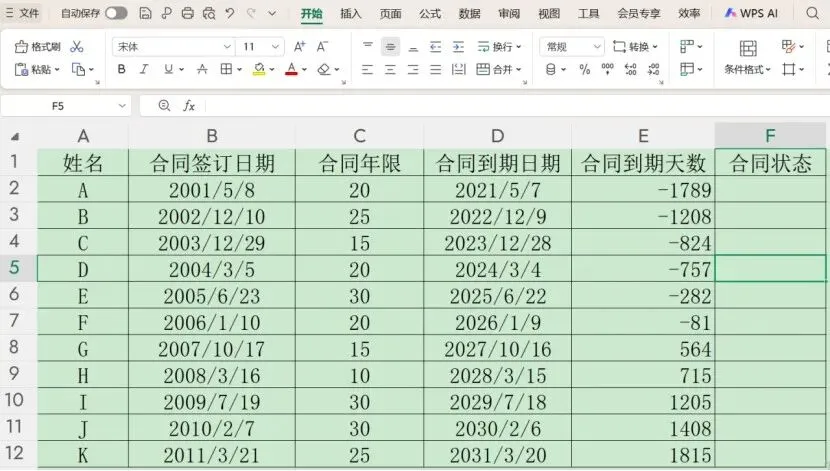Select column header F
Image resolution: width=830 pixels, height=471 pixels.
tap(770, 135)
